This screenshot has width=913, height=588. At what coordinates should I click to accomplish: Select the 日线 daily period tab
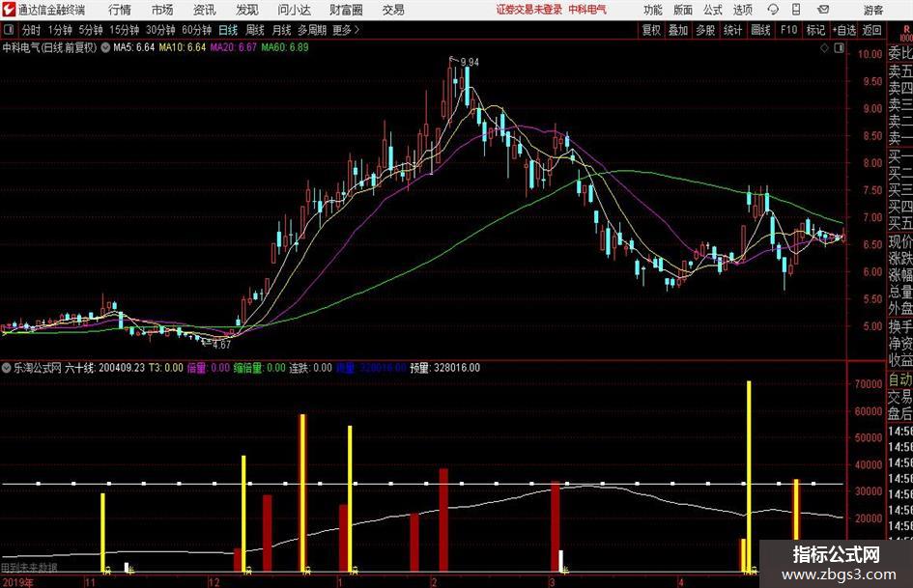tap(228, 30)
